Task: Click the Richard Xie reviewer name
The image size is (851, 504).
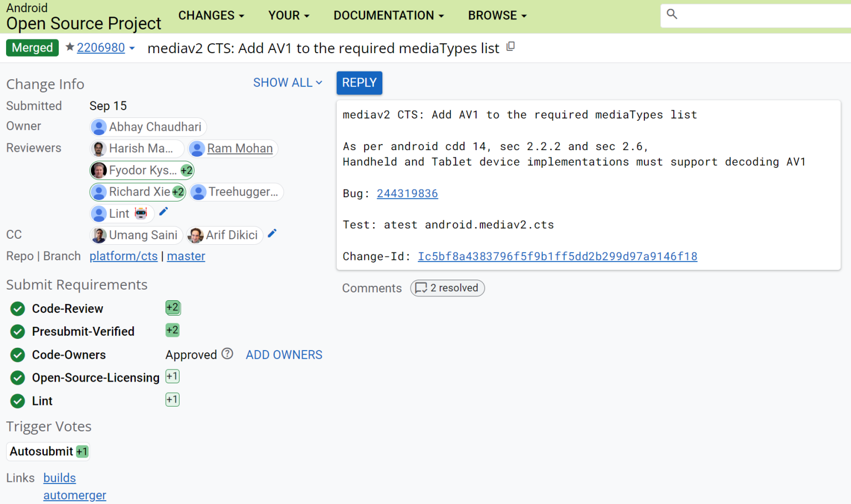Action: 140,192
